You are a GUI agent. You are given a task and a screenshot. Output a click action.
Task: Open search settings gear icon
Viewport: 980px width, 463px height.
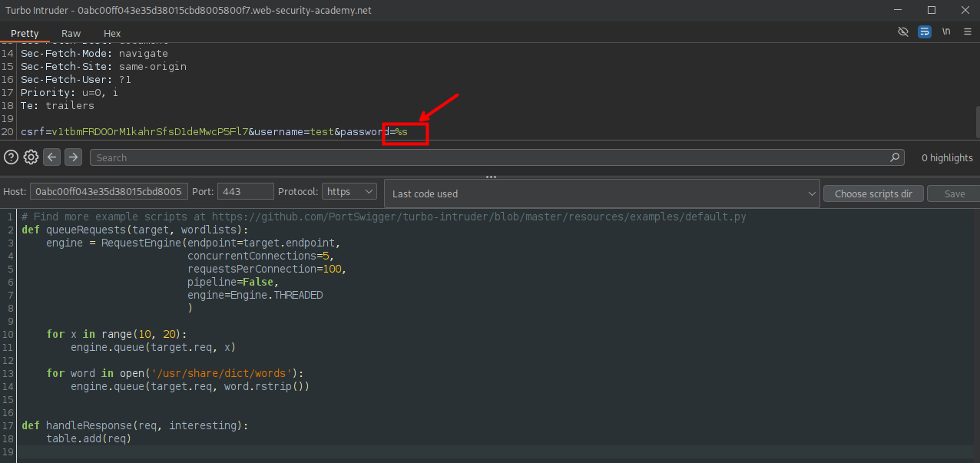[31, 157]
